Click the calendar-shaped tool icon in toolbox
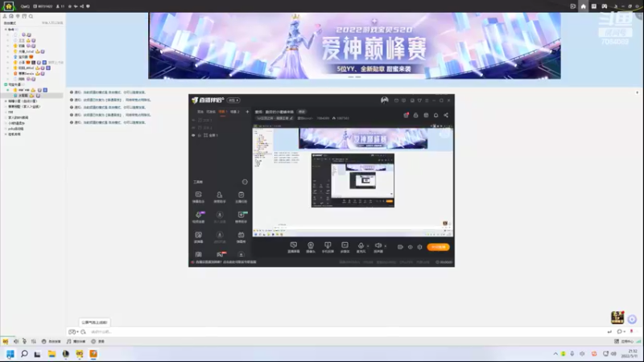This screenshot has height=362, width=644. [241, 237]
